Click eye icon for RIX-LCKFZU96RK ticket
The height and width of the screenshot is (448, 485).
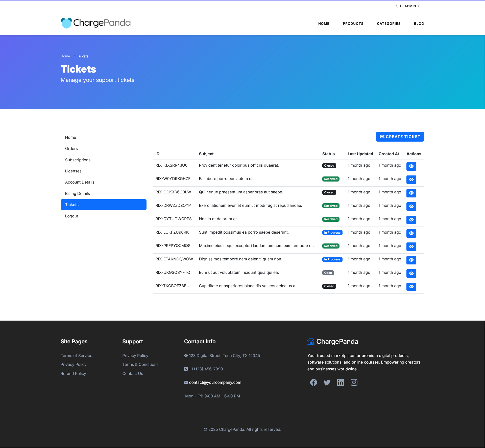411,233
